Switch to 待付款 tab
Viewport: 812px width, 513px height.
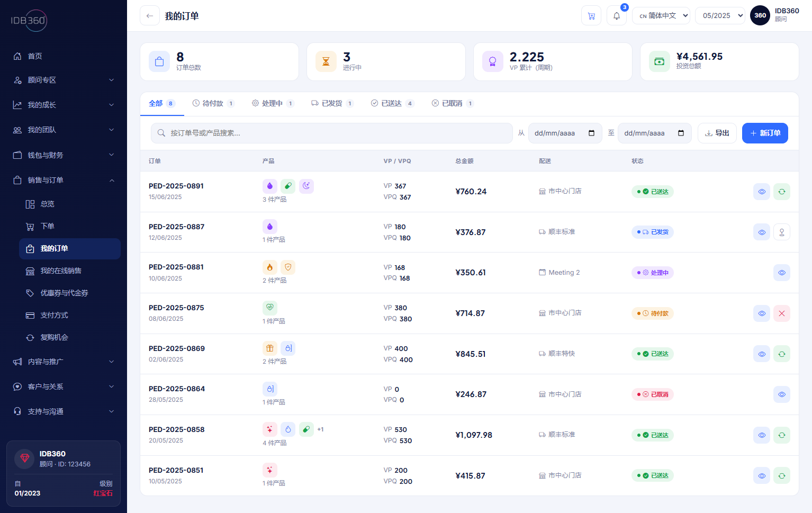(213, 103)
